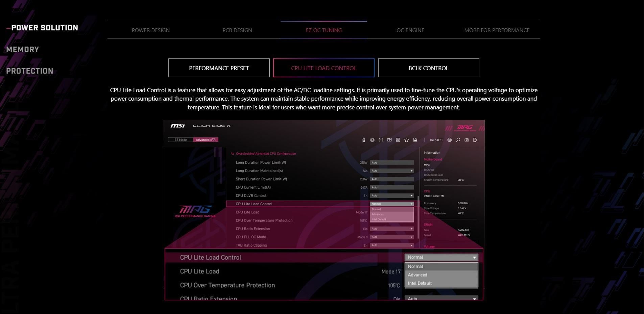Click the magnifier search icon in BIOS
The width and height of the screenshot is (644, 314).
458,140
